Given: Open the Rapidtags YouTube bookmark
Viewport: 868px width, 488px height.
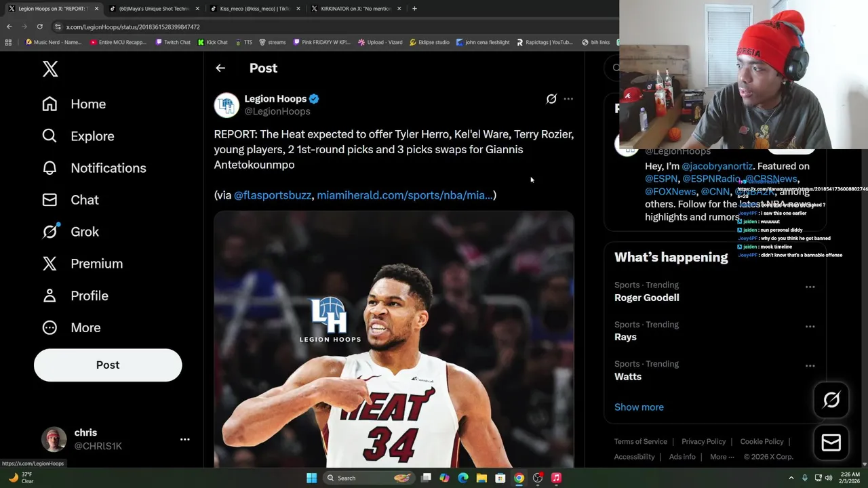Looking at the screenshot, I should click(545, 42).
